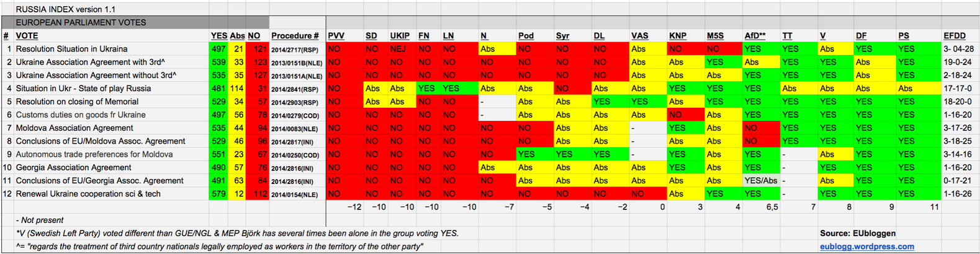Click the "17-17-0" EFDD cell
Viewport: 980px width, 254px height.
pyautogui.click(x=957, y=89)
